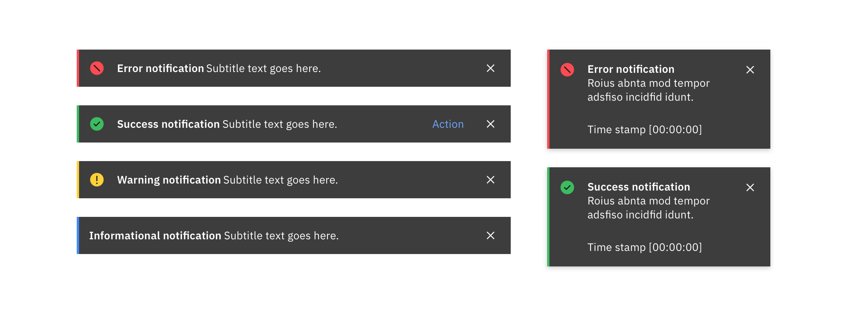Click the error icon beside 'Error notification' title

[x=97, y=68]
